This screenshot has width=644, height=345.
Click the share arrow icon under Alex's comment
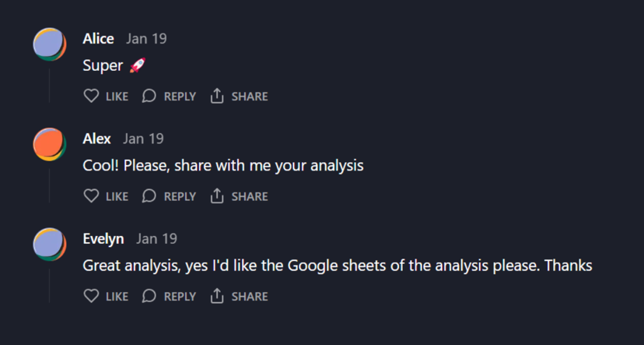(217, 196)
